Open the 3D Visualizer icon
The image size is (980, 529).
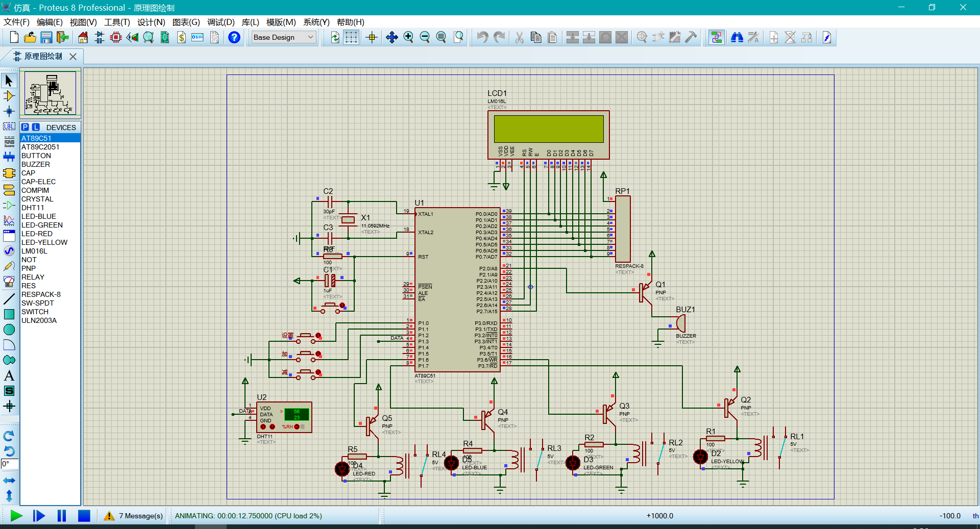pos(132,37)
